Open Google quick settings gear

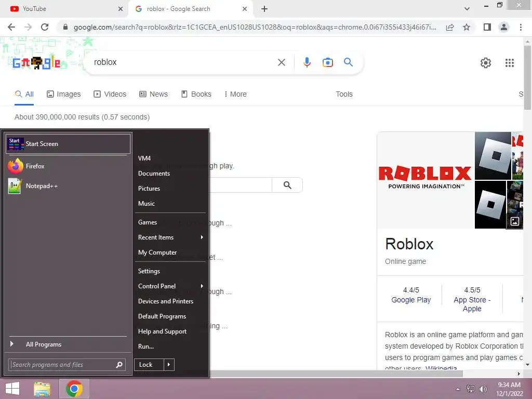click(x=486, y=63)
